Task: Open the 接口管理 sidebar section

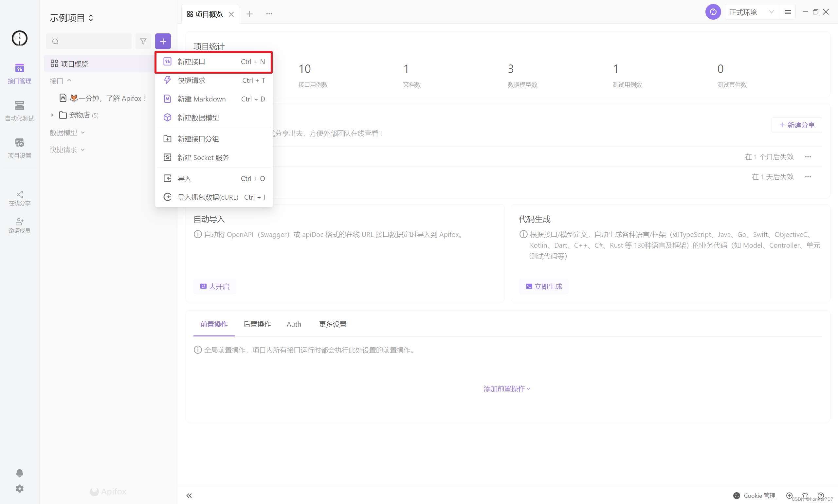Action: (x=19, y=73)
